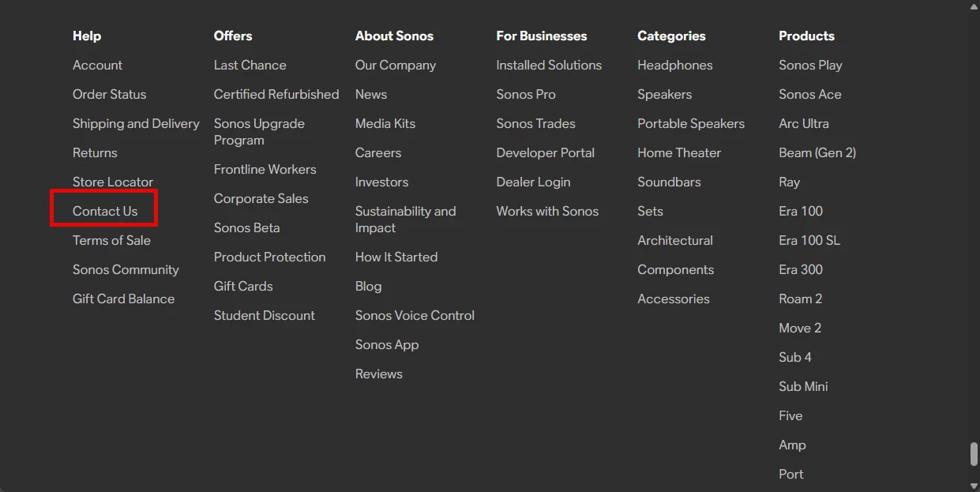Click the Dealer Login link
The width and height of the screenshot is (980, 492).
[x=533, y=182]
